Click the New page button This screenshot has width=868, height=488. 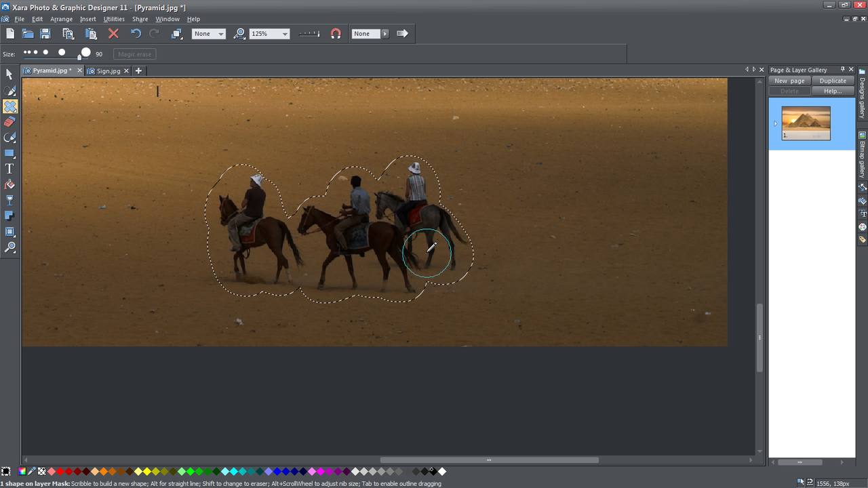[x=789, y=81]
